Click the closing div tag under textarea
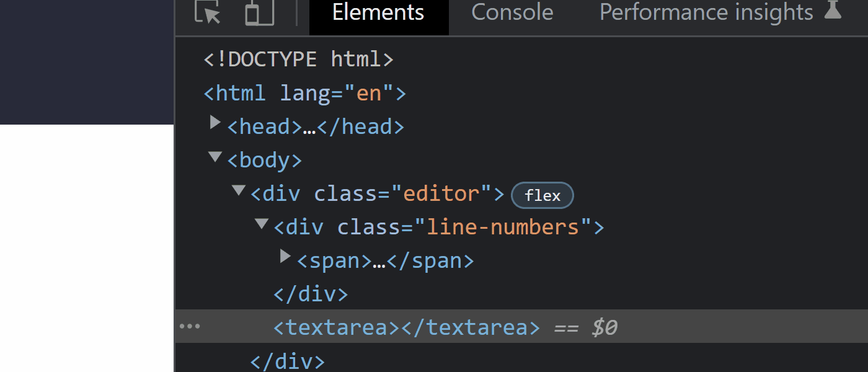The image size is (868, 372). [x=286, y=360]
